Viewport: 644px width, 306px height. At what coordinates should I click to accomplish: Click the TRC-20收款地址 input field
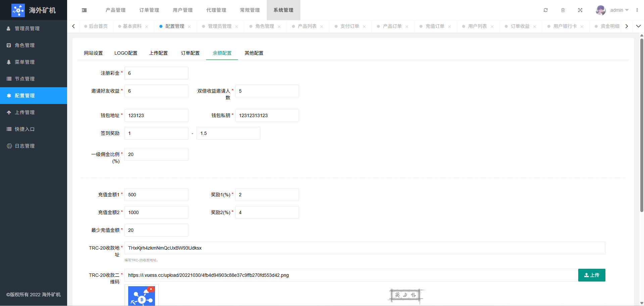coord(364,248)
